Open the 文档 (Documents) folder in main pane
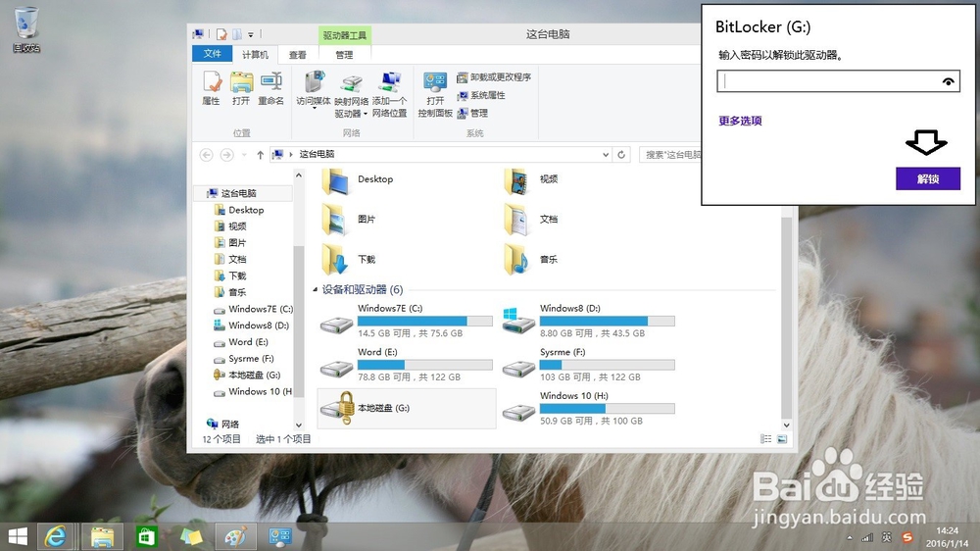 tap(531, 221)
